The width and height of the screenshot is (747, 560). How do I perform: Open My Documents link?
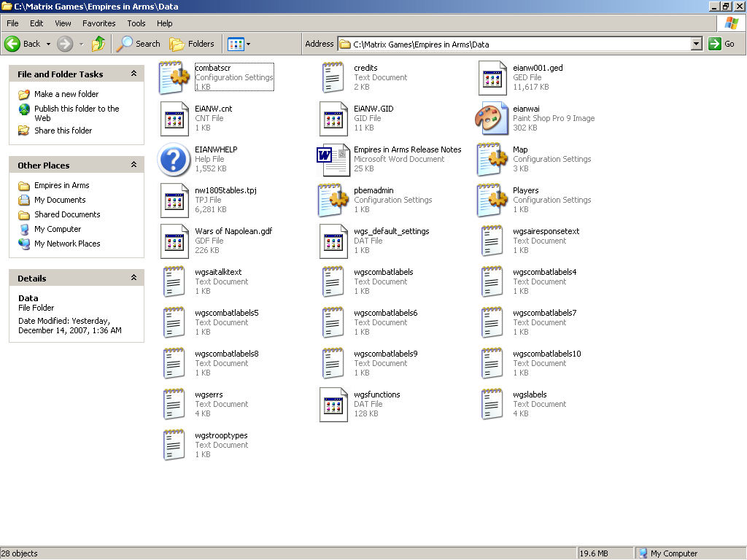click(x=60, y=200)
